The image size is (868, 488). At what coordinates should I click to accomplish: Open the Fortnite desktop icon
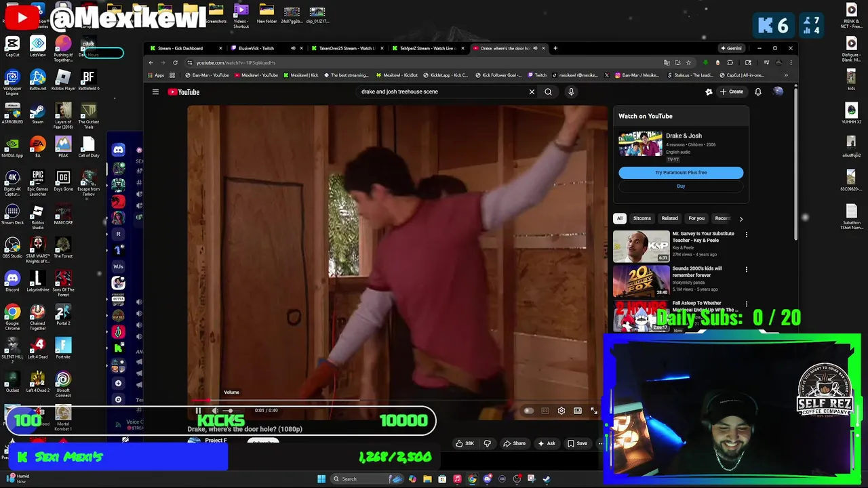pos(63,348)
